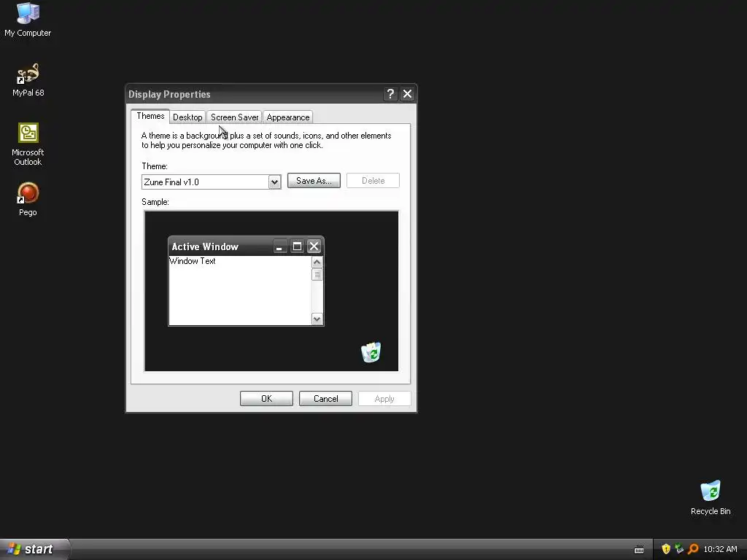Click the orange magnifier tray icon
The image size is (747, 560).
coord(693,549)
